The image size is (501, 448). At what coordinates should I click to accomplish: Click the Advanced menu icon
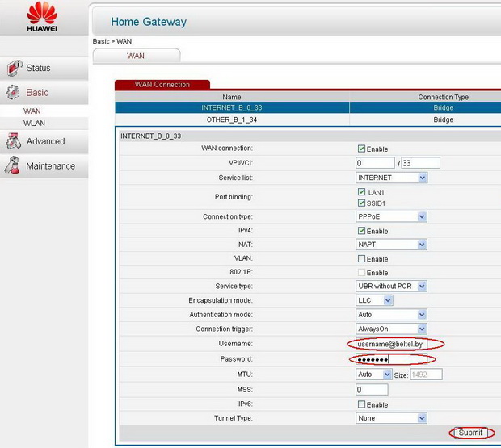click(x=13, y=141)
